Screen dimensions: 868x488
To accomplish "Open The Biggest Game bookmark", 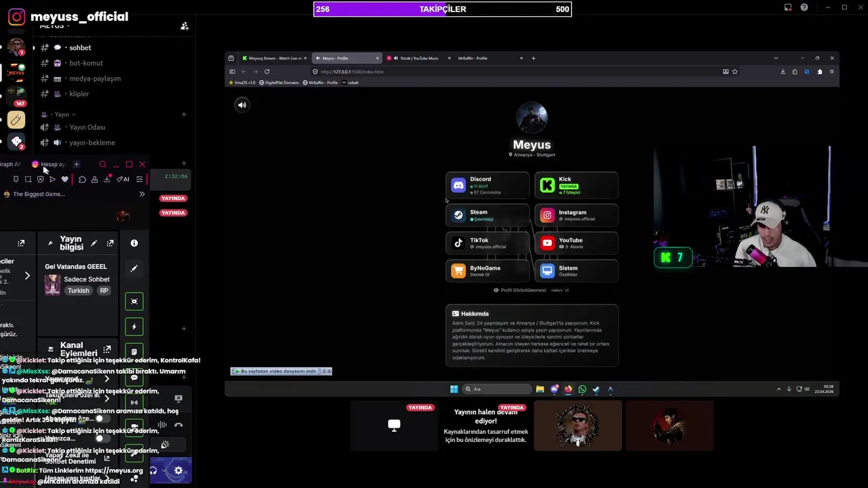I will (x=34, y=195).
